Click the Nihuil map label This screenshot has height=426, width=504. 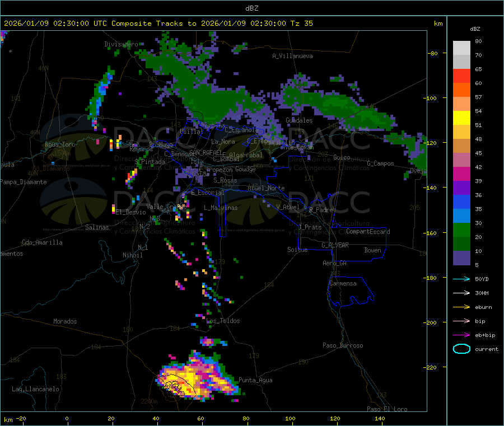click(x=132, y=255)
